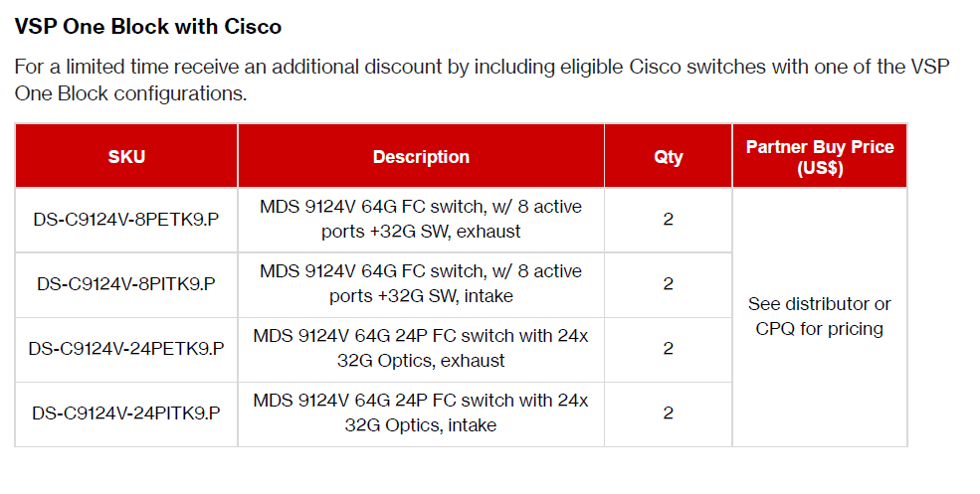980x494 pixels.
Task: Click quantity cell in DS-C9124V-8PITK9.P row
Action: tap(668, 283)
